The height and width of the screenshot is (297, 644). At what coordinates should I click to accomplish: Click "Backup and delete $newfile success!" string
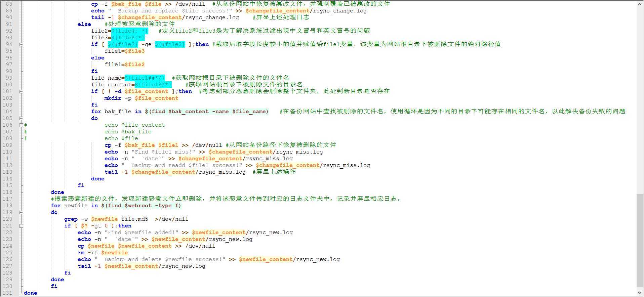pyautogui.click(x=160, y=259)
